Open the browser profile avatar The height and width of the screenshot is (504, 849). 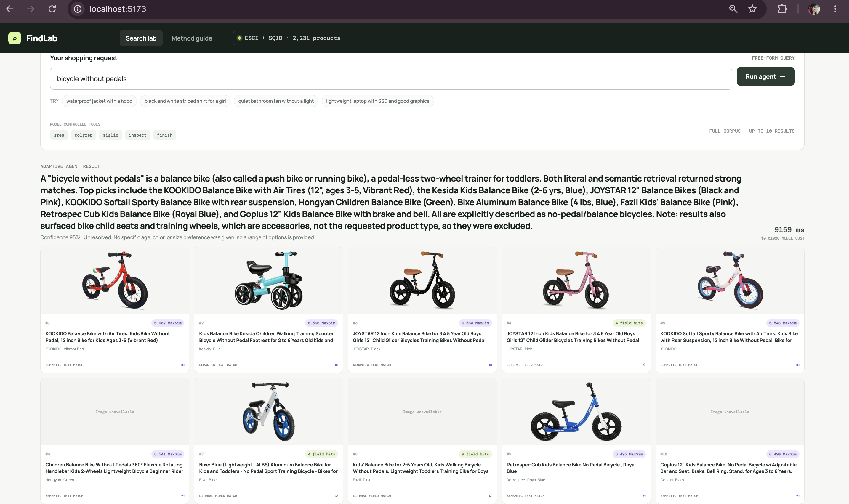click(x=814, y=9)
